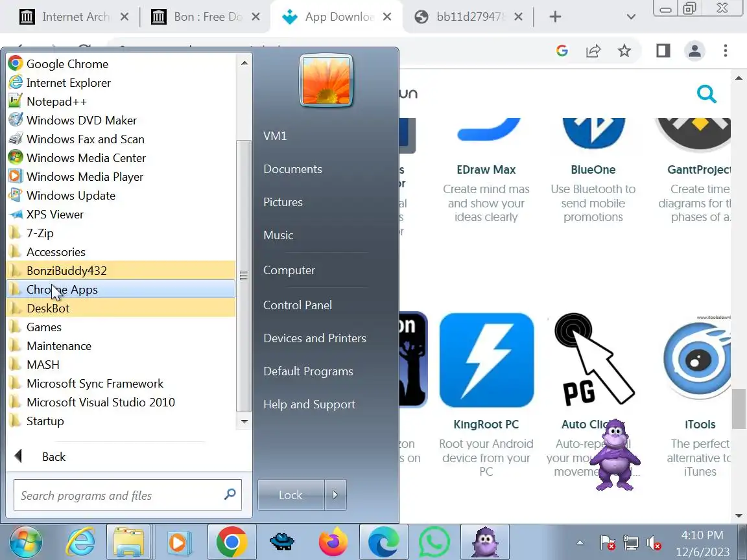This screenshot has width=747, height=560.
Task: Toggle the Chrome side panel
Action: point(663,51)
